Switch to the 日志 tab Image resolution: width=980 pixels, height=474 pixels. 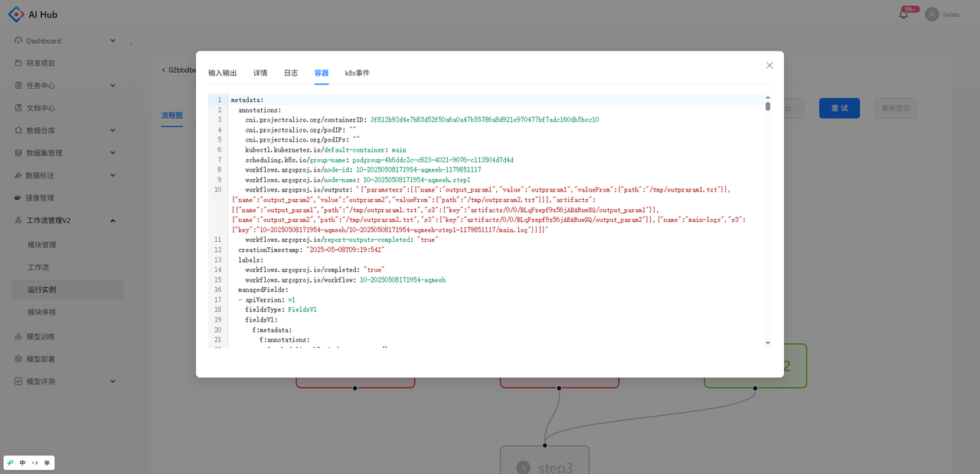(x=291, y=73)
